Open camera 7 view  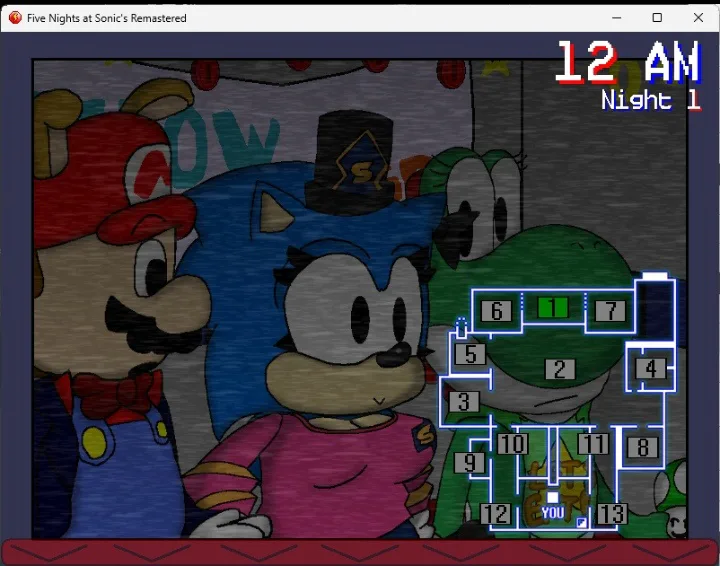tap(610, 311)
